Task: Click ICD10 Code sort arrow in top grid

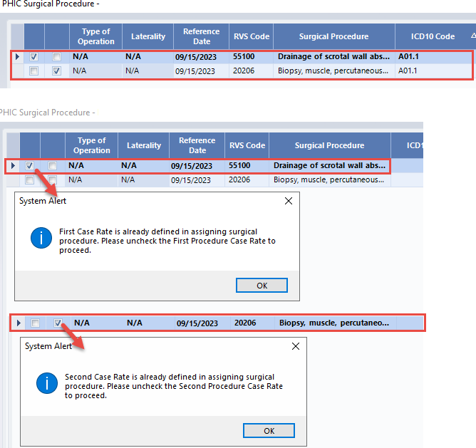Action: point(473,35)
